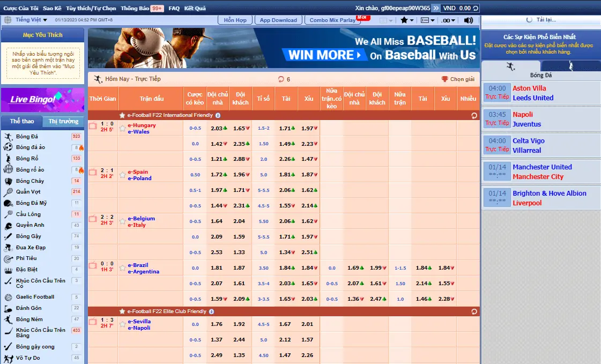
Task: Mute sound using the speaker icon
Action: 468,20
